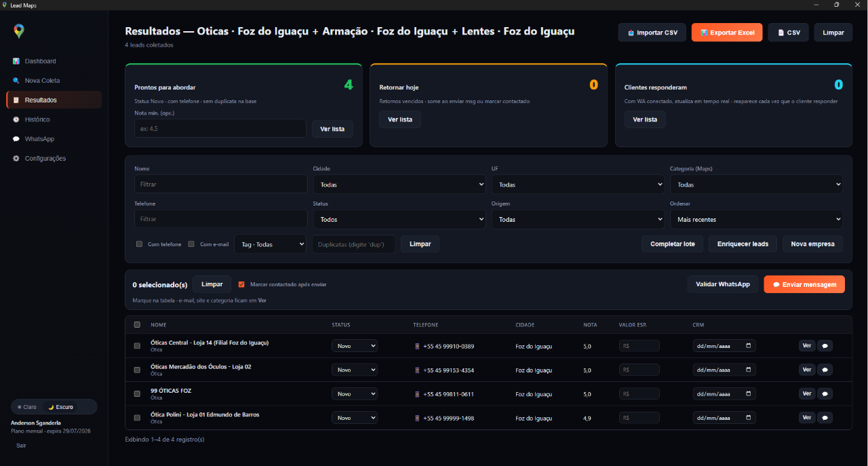Open the calendar picker in the Ótica Polini CRM date
Screen dimensions: 868x466
(x=749, y=418)
